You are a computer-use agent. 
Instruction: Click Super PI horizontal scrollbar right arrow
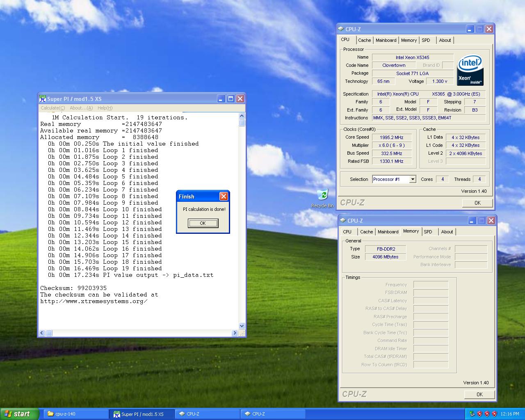pos(235,333)
